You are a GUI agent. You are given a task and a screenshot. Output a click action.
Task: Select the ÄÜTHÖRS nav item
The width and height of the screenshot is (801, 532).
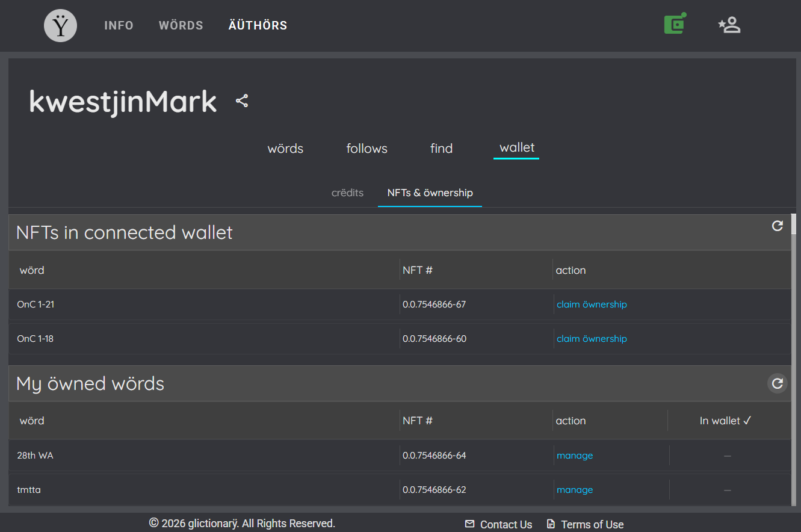(x=258, y=25)
